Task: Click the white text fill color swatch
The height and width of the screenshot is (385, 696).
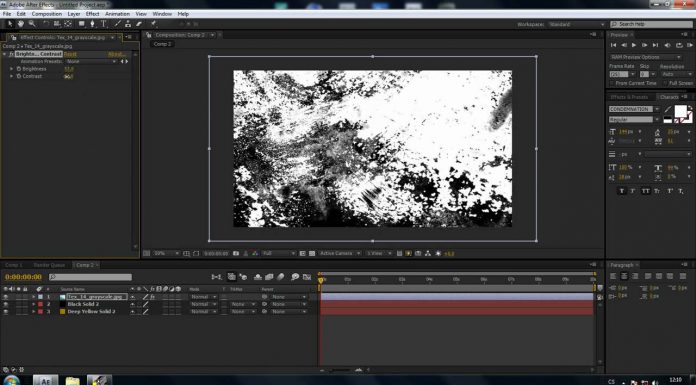Action: pyautogui.click(x=680, y=111)
